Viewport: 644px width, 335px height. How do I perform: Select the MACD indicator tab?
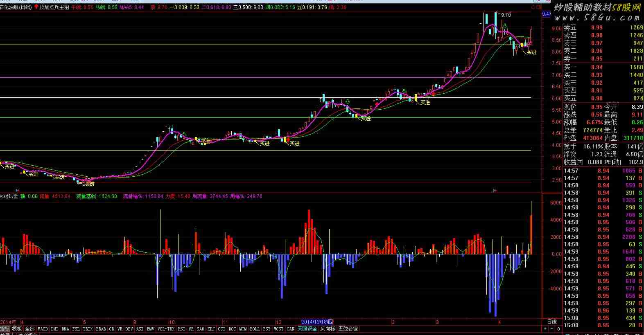43,329
